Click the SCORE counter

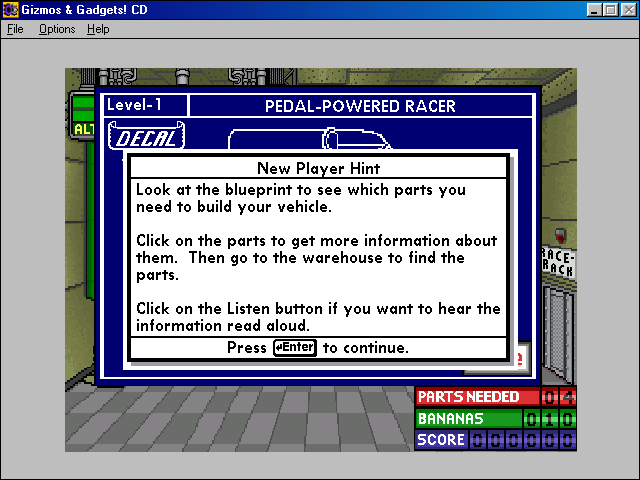(x=496, y=440)
